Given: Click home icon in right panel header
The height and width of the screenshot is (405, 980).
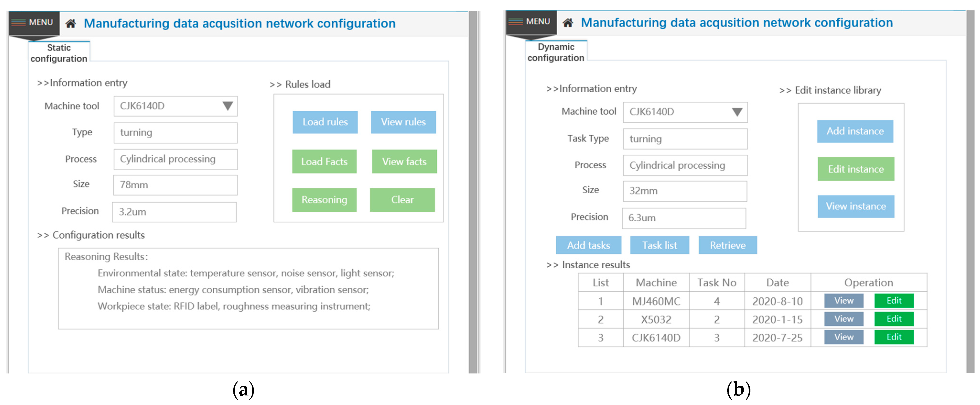Looking at the screenshot, I should tap(568, 23).
